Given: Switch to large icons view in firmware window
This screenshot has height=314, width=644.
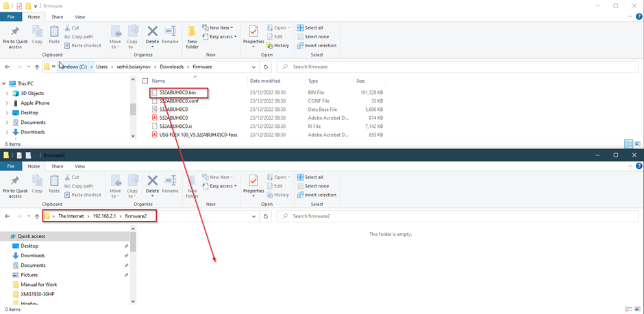Looking at the screenshot, I should [638, 144].
